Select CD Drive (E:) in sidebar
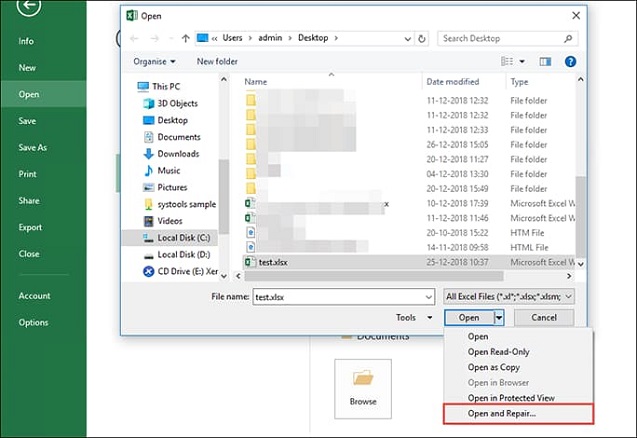Viewport: 637px width, 438px height. tap(181, 271)
